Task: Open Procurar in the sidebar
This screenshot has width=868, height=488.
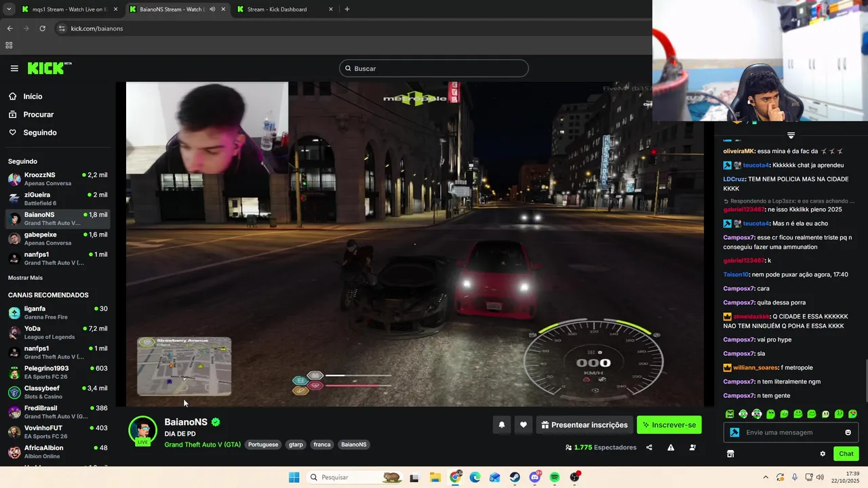Action: coord(38,115)
